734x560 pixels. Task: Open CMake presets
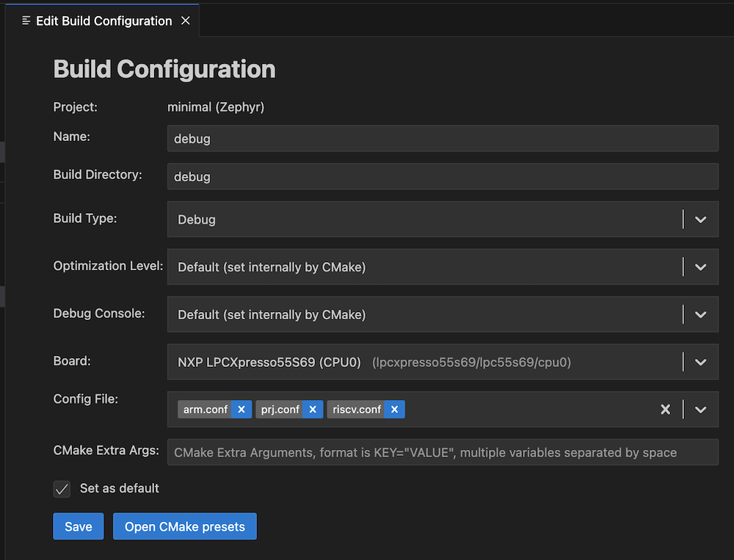(x=184, y=526)
